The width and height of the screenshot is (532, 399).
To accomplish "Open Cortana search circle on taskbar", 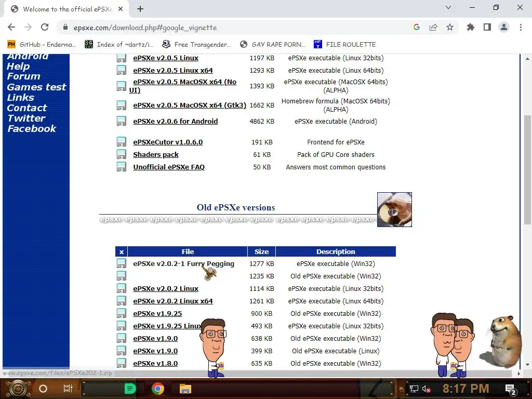I will [x=43, y=389].
